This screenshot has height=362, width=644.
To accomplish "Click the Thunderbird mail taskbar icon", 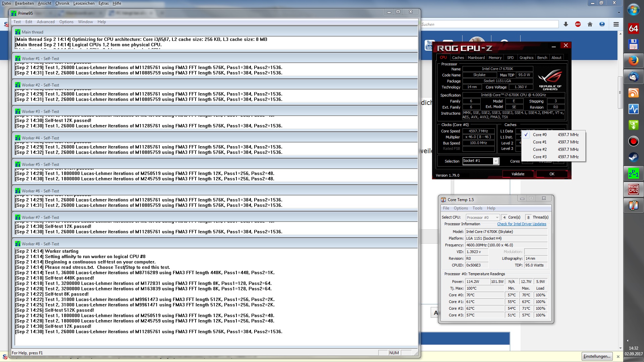I will coord(633,77).
